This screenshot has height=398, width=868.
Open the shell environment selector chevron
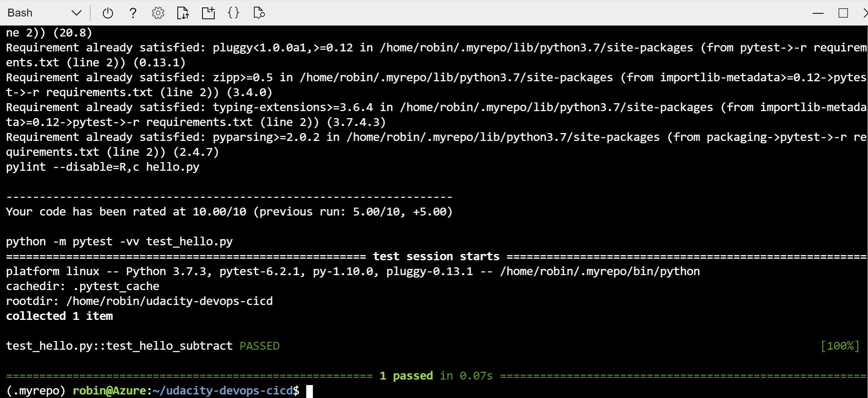pos(76,13)
